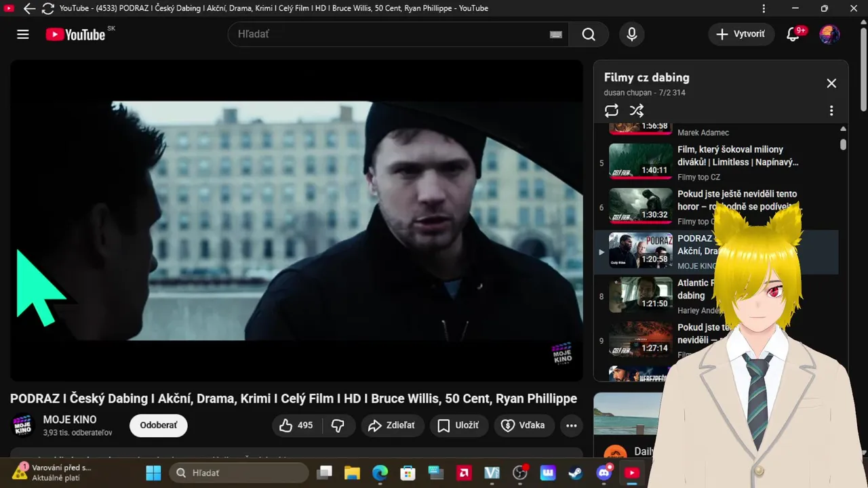Click the Marek Adamec channel name

[703, 133]
